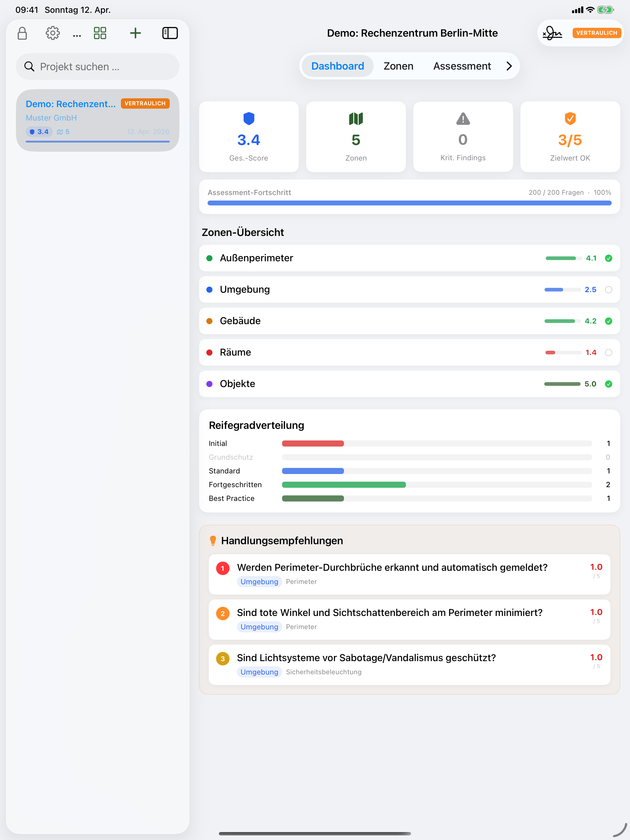Toggle the empty status circle beside Umgebung

coord(609,289)
